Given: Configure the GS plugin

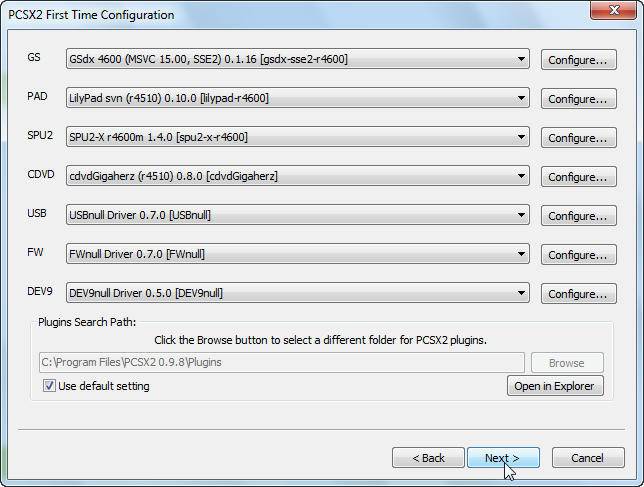Looking at the screenshot, I should tap(578, 60).
